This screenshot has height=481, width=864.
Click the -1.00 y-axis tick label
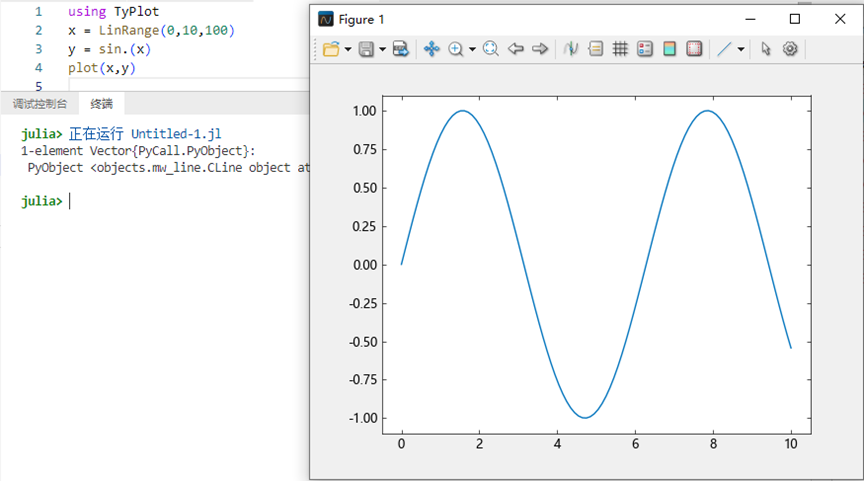363,418
